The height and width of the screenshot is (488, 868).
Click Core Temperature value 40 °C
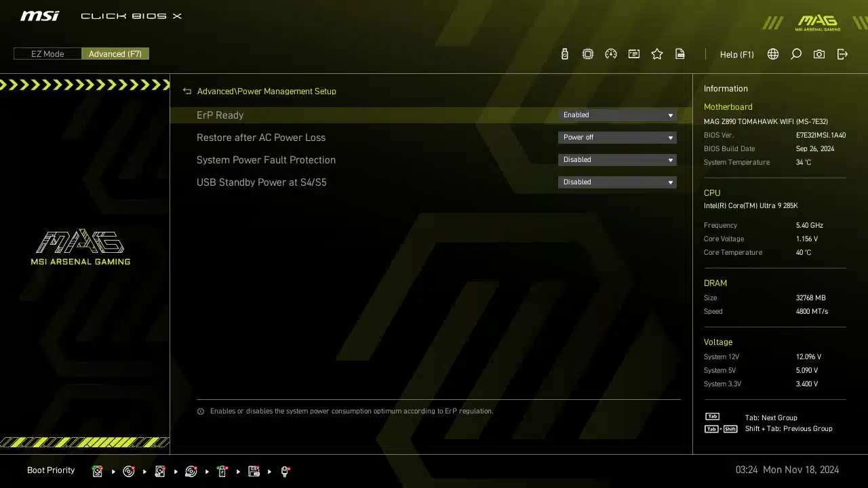(x=804, y=253)
